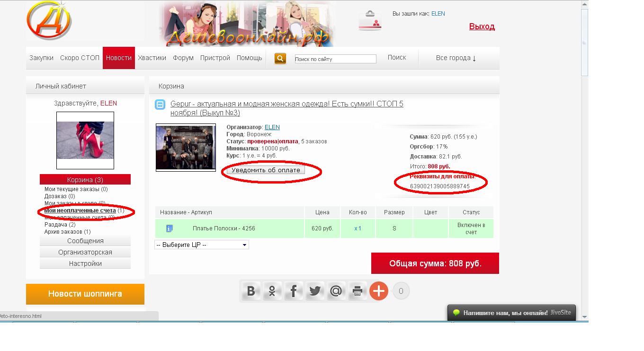Go to the Форум section
The image size is (644, 351).
pos(183,58)
